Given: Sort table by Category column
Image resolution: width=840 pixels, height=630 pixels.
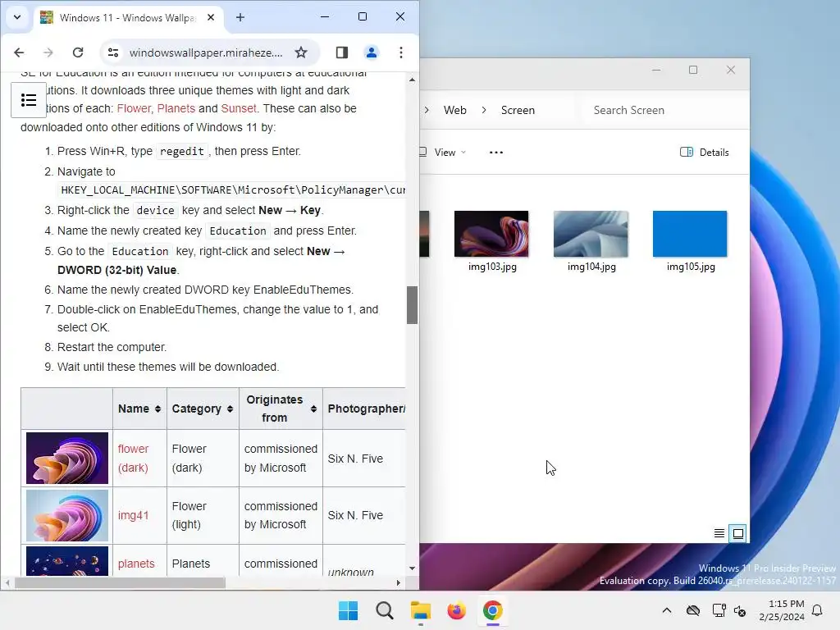Looking at the screenshot, I should pyautogui.click(x=203, y=409).
